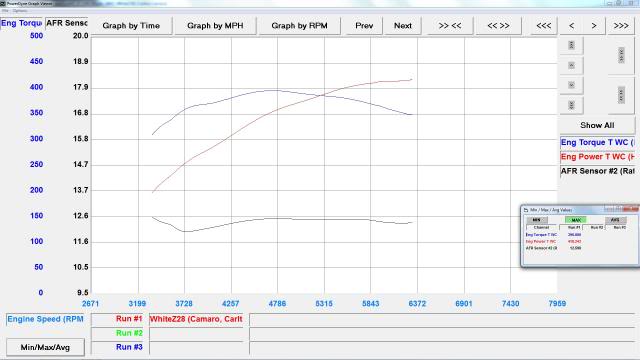Click the Channel column header in popup

(542, 227)
